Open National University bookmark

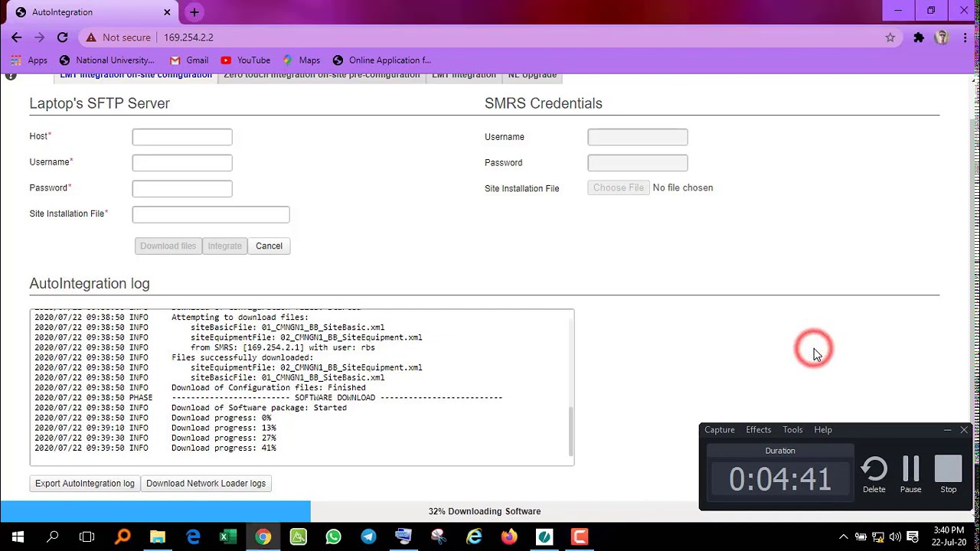pyautogui.click(x=106, y=60)
